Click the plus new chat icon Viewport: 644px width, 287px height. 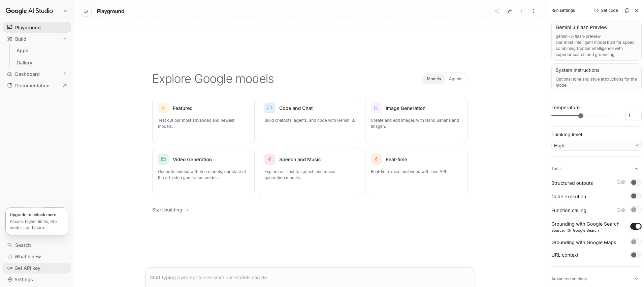pyautogui.click(x=521, y=11)
